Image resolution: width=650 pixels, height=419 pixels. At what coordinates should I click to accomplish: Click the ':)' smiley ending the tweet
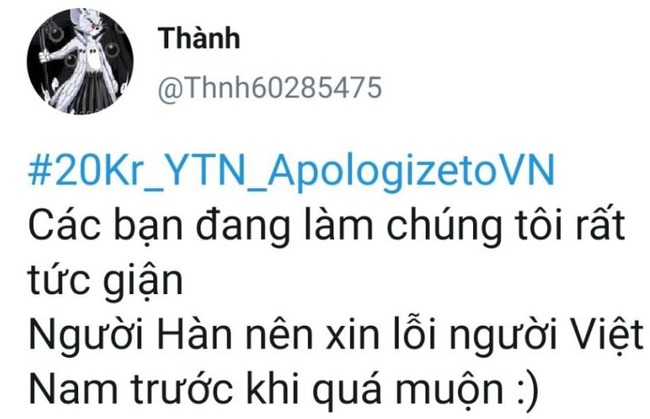[x=529, y=390]
